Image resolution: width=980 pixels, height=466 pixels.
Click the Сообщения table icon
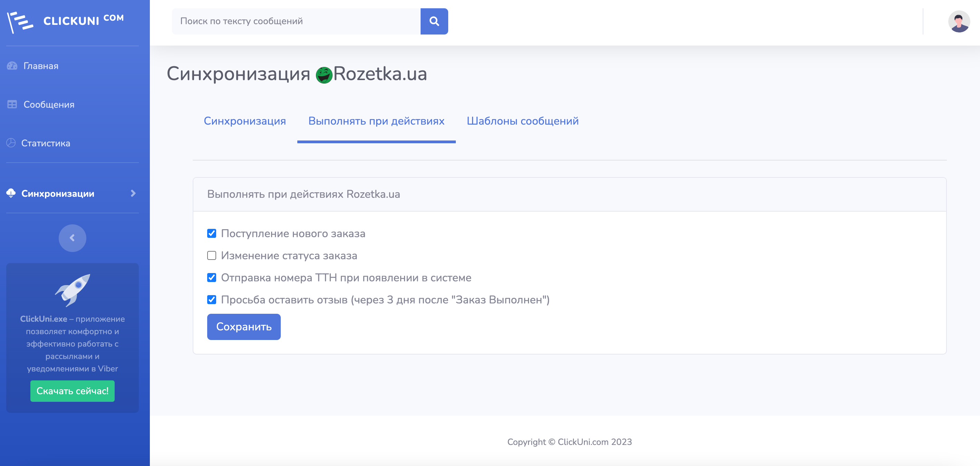point(12,105)
